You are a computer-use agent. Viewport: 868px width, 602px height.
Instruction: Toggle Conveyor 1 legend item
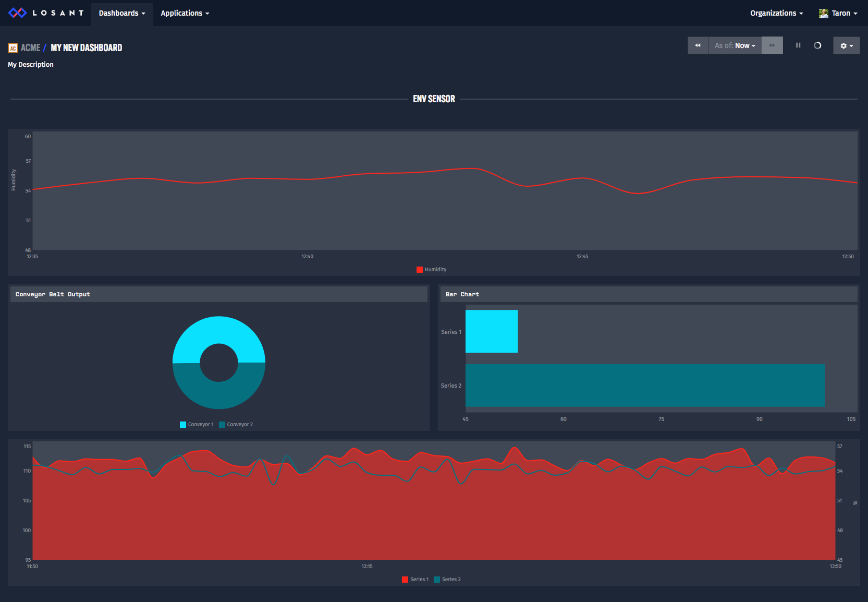point(197,425)
